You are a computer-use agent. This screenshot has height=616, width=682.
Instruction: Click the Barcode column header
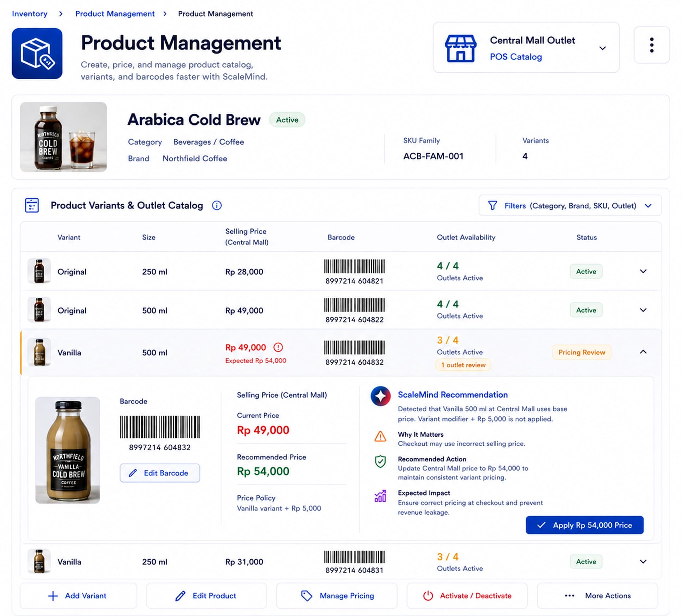(x=341, y=237)
